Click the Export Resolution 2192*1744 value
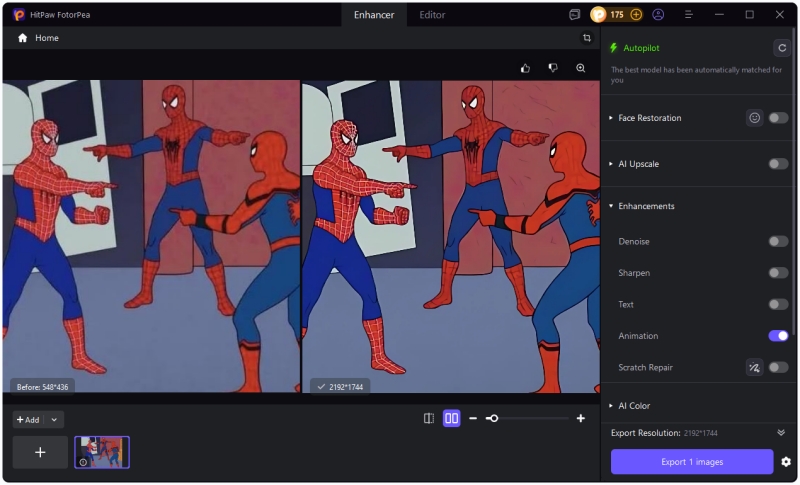The image size is (800, 485). [701, 433]
